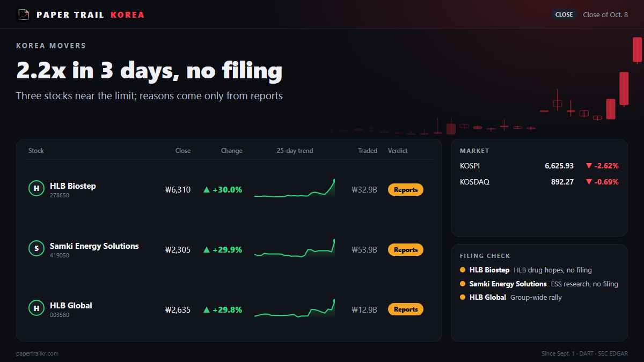This screenshot has width=644, height=362.
Task: Click the +29.8% change value
Action: [x=228, y=309]
